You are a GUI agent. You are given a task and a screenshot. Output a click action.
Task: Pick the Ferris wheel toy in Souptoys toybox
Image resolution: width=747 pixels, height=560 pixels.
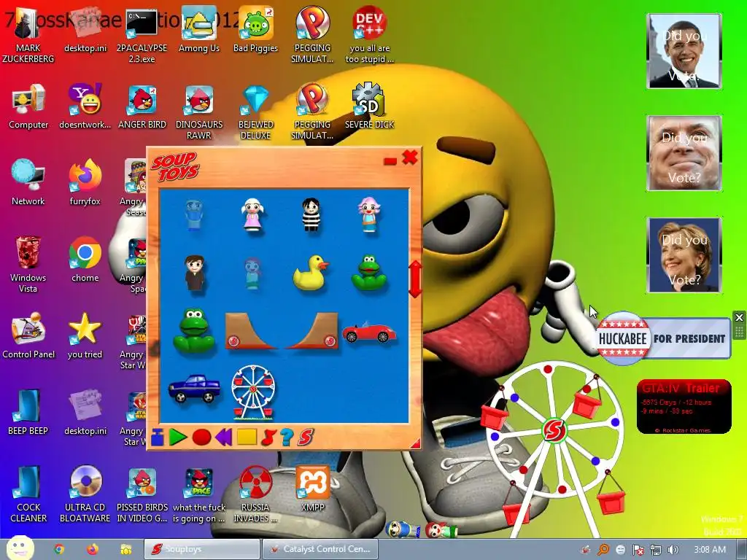(x=253, y=393)
